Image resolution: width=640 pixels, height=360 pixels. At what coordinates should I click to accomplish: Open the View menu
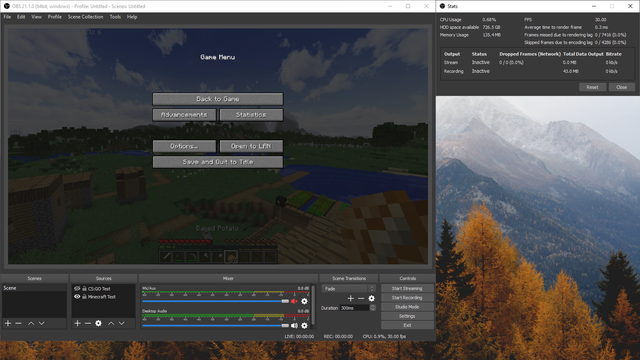pyautogui.click(x=36, y=17)
